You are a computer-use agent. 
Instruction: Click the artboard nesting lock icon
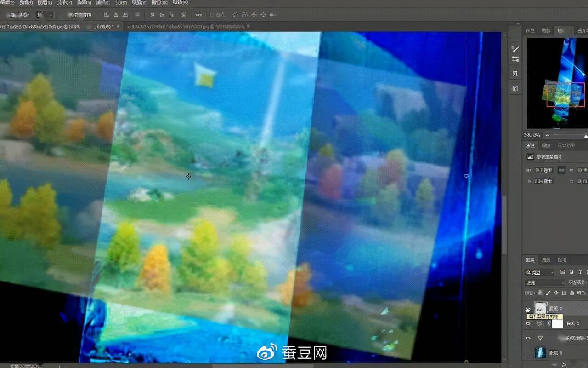(564, 293)
